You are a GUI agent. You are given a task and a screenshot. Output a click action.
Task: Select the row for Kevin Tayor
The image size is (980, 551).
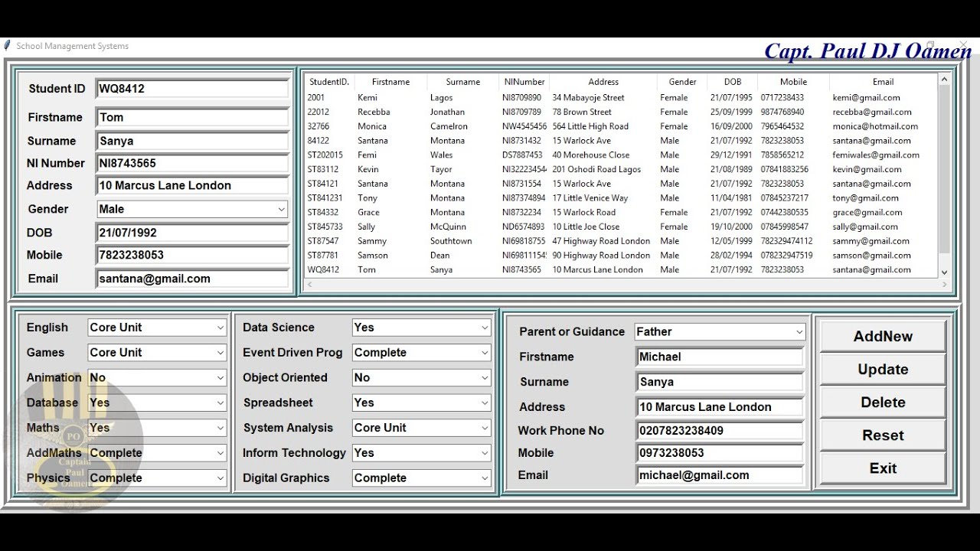pos(621,169)
